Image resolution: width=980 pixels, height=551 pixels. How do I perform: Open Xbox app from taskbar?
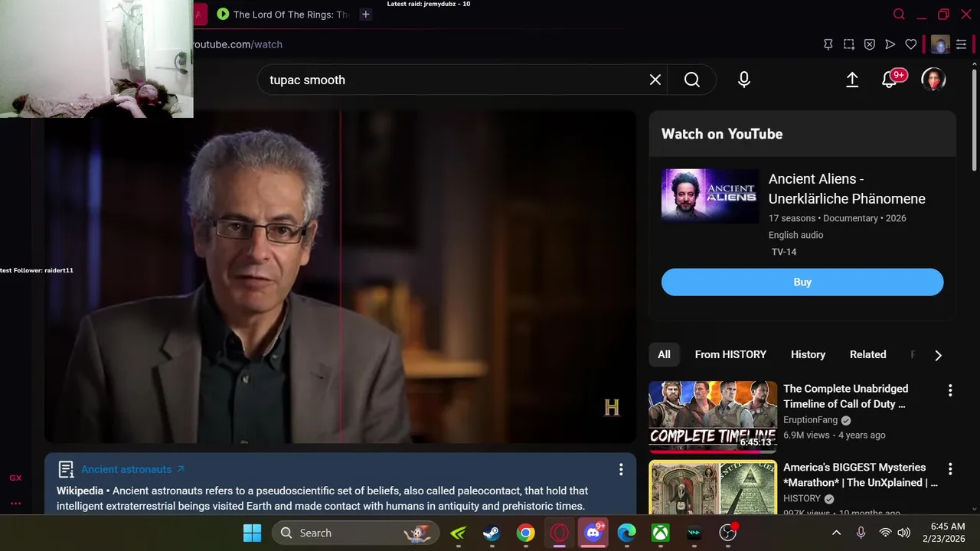(661, 533)
